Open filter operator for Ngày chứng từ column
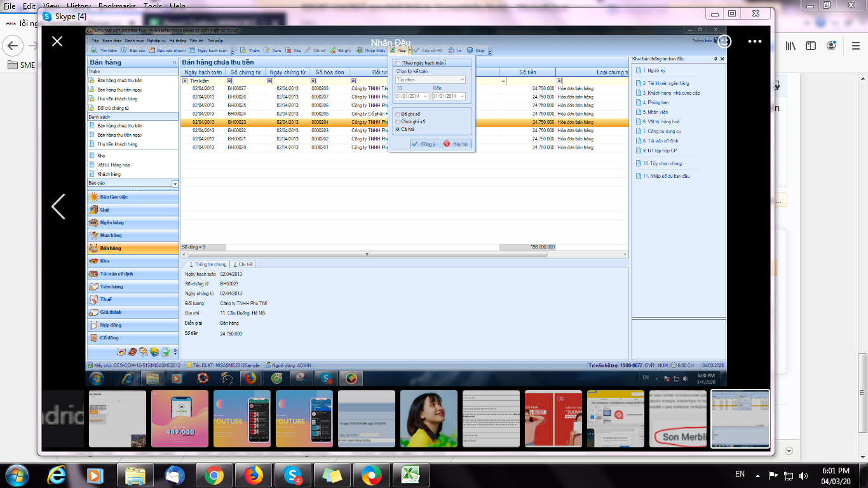 (269, 81)
